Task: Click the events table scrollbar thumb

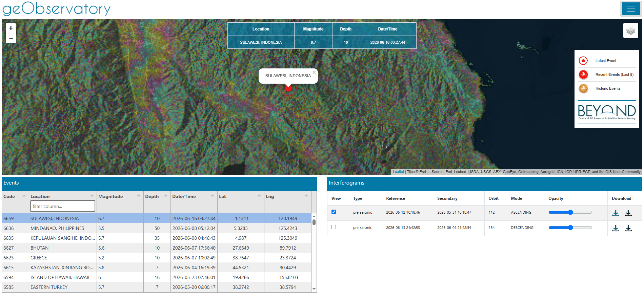Action: click(314, 222)
